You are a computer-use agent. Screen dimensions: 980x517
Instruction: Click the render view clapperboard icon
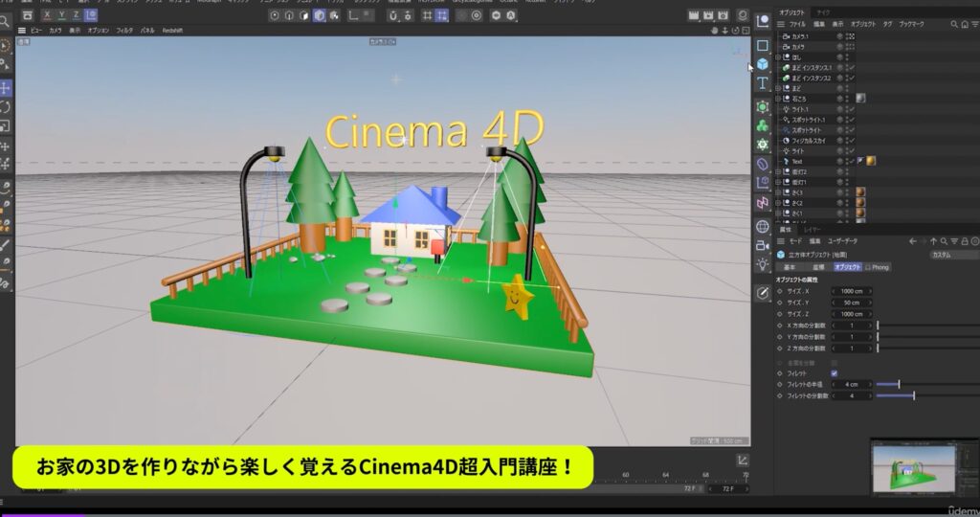(x=693, y=15)
